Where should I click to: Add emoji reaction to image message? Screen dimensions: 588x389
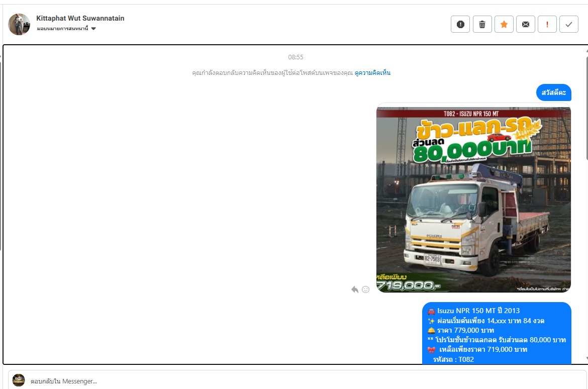pos(366,289)
